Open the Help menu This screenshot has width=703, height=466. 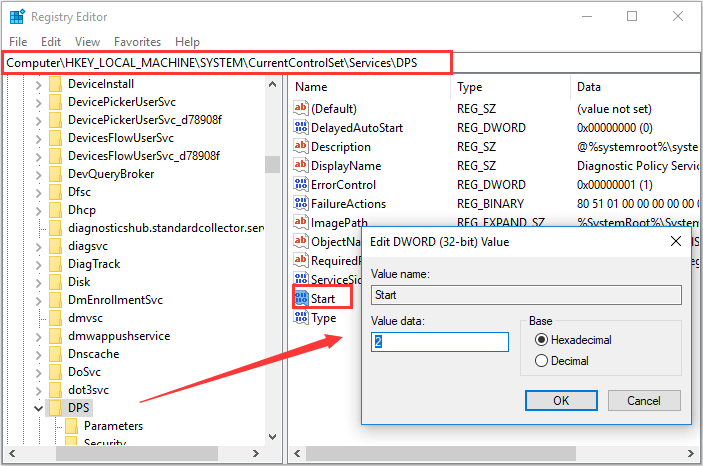click(187, 42)
